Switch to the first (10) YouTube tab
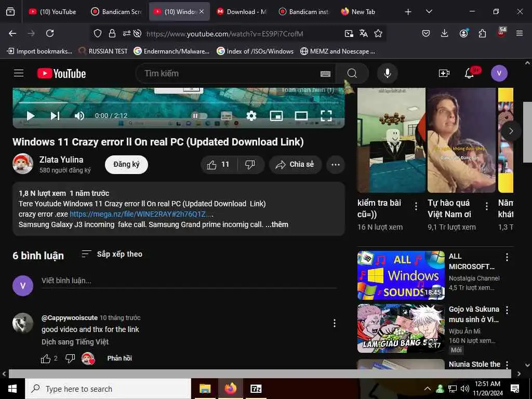 (53, 12)
